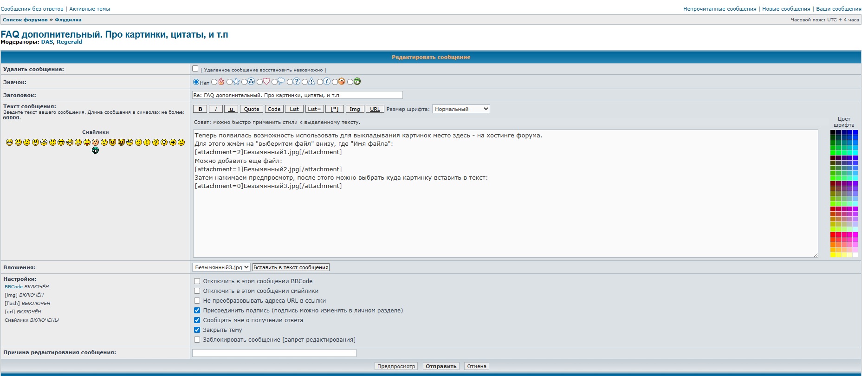
Task: Insert the sunglasses cool smiley
Action: point(61,142)
